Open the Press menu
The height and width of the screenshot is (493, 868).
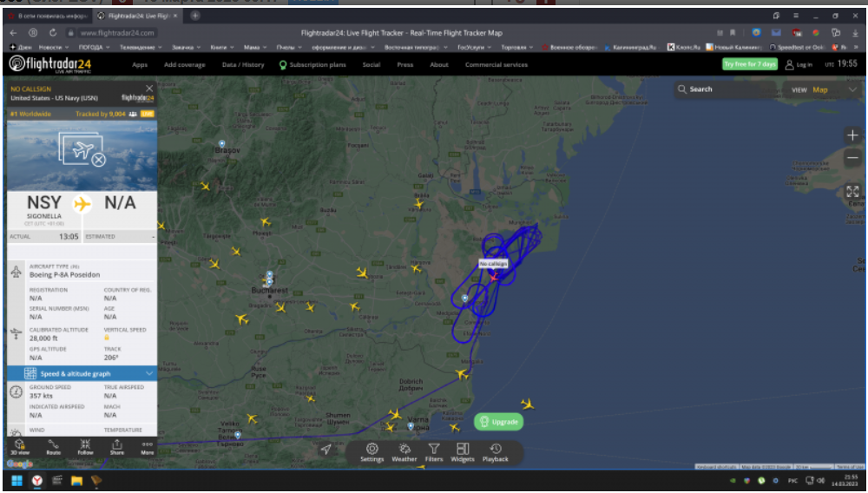coord(405,65)
